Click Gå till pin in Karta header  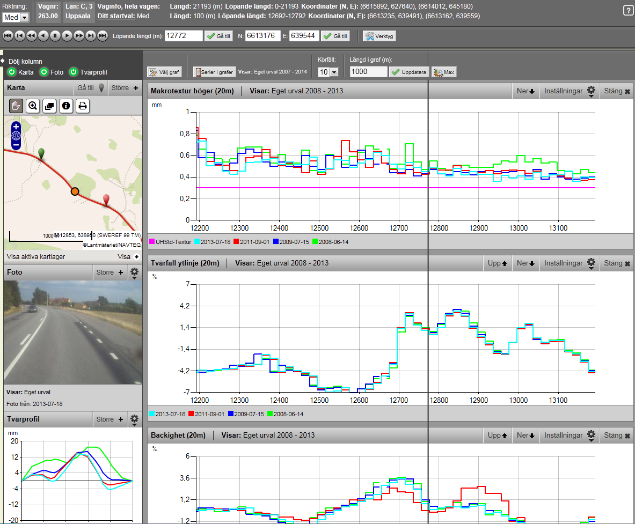pos(91,87)
